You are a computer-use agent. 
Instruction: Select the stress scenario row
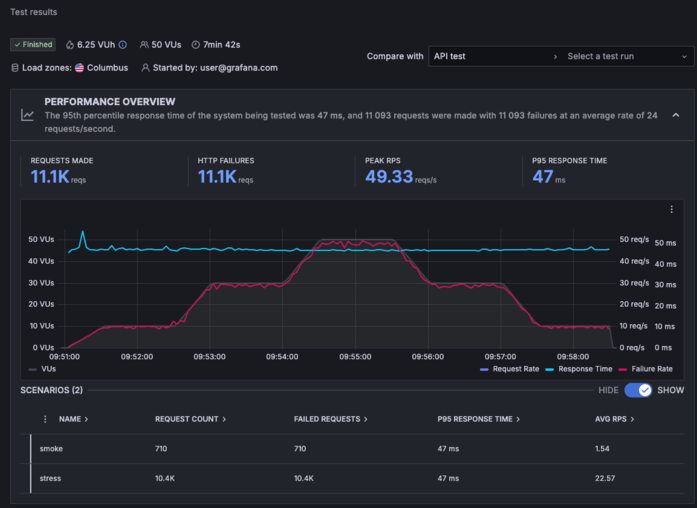pos(352,479)
